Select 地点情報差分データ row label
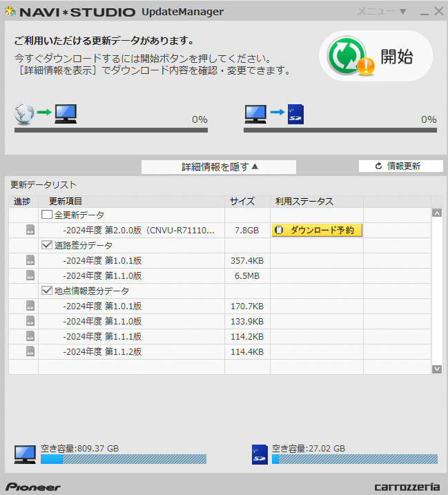 (x=92, y=291)
